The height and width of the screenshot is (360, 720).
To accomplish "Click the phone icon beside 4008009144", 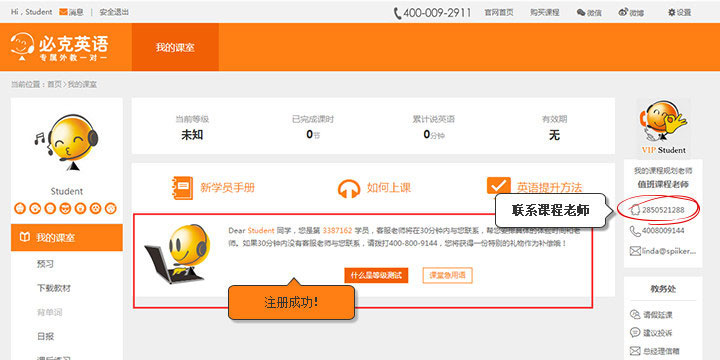I will 635,231.
